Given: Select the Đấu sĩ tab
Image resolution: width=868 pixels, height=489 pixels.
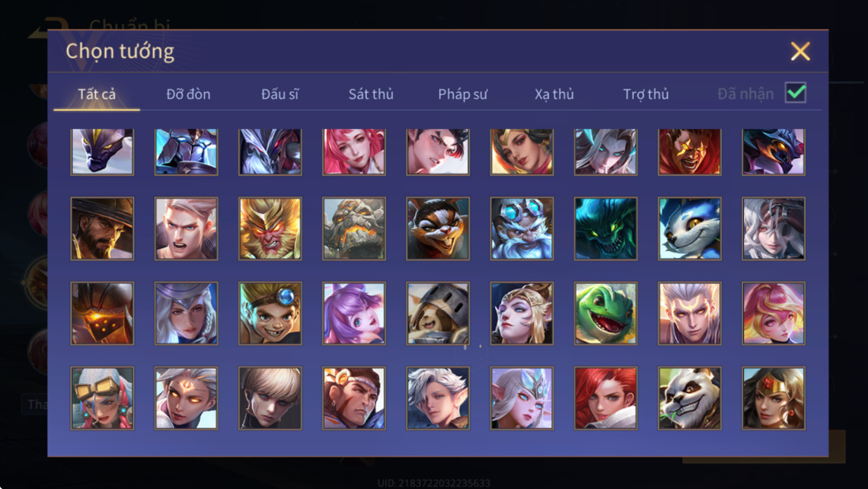Looking at the screenshot, I should click(x=280, y=94).
